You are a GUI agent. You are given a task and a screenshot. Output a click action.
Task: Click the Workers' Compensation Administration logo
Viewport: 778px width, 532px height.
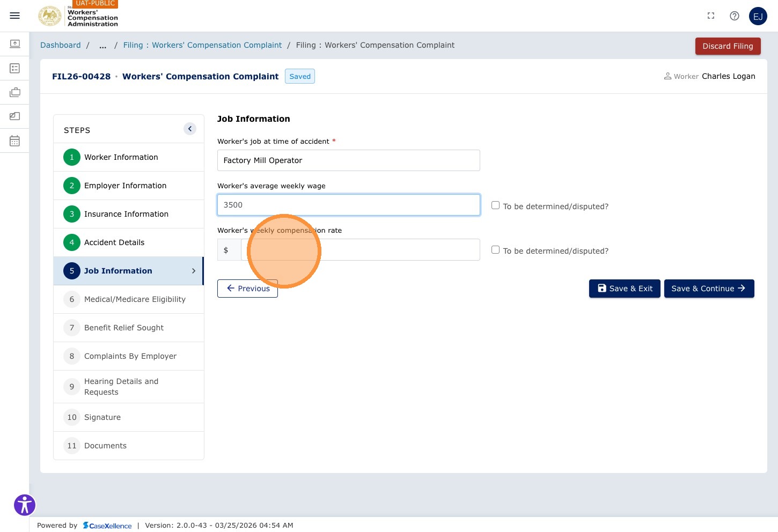(78, 16)
